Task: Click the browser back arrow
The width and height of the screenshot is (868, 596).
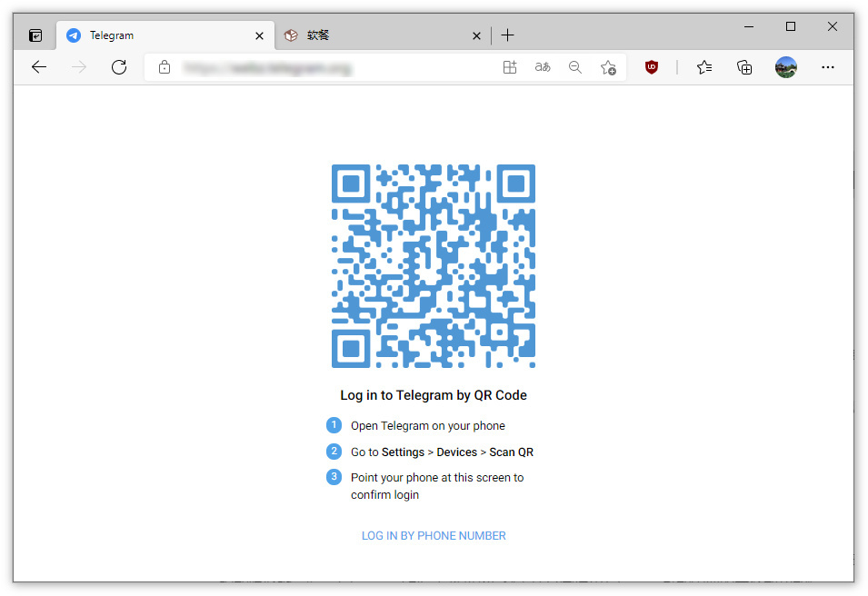Action: pos(38,67)
